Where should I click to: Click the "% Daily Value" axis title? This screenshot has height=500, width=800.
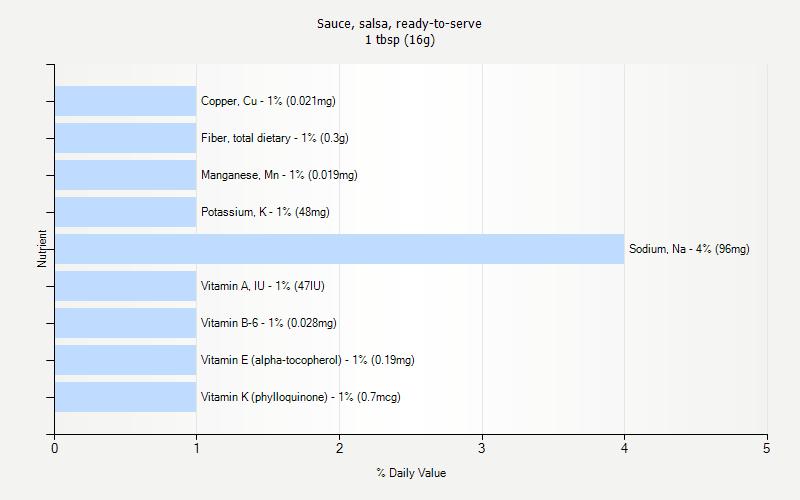click(x=411, y=473)
